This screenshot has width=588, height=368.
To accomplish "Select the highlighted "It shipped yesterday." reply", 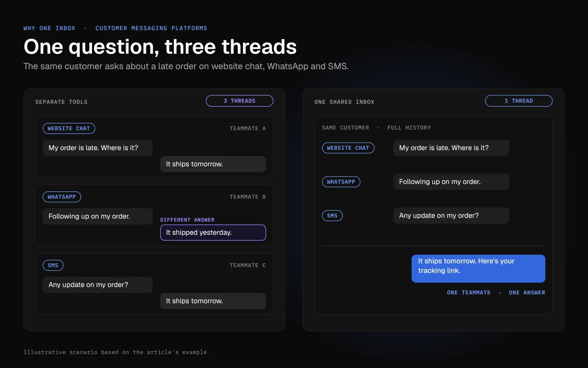I will (213, 233).
